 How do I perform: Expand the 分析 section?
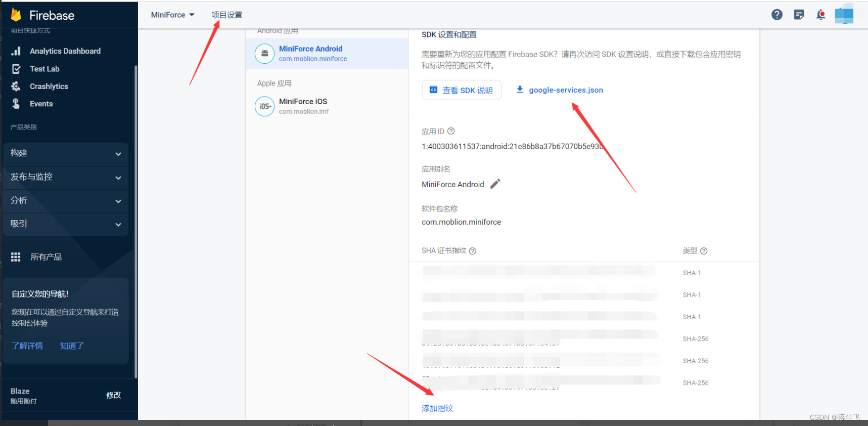coord(65,201)
